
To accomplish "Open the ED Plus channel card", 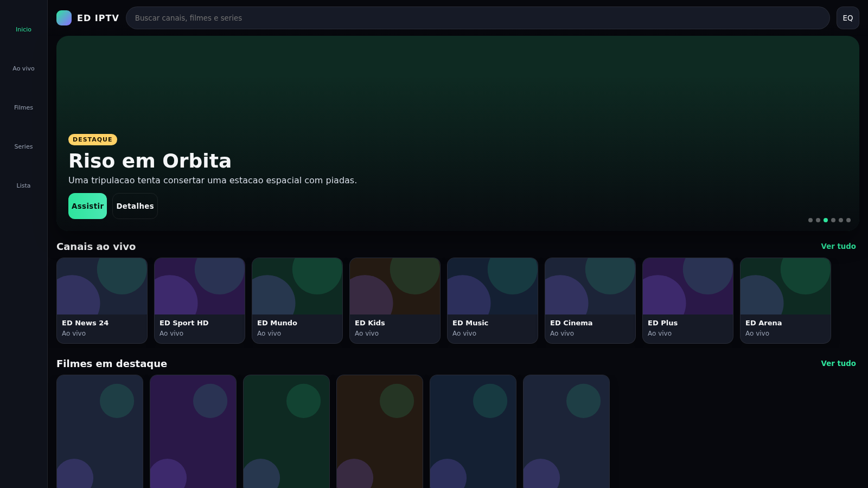I will (688, 300).
